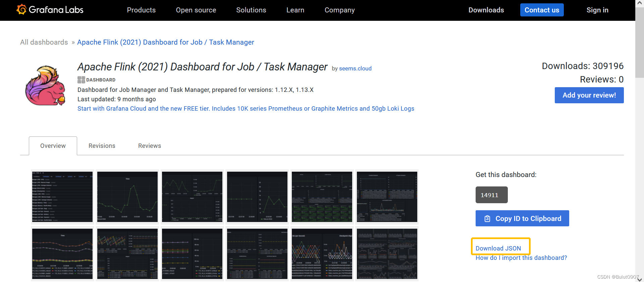Viewport: 644px width, 282px height.
Task: Click the clipboard icon in copy button
Action: [487, 219]
